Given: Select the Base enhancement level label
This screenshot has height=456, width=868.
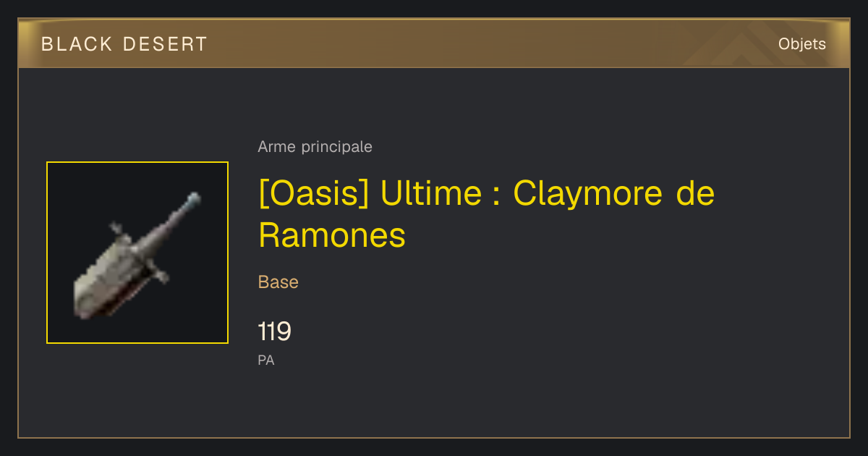Looking at the screenshot, I should [x=278, y=282].
